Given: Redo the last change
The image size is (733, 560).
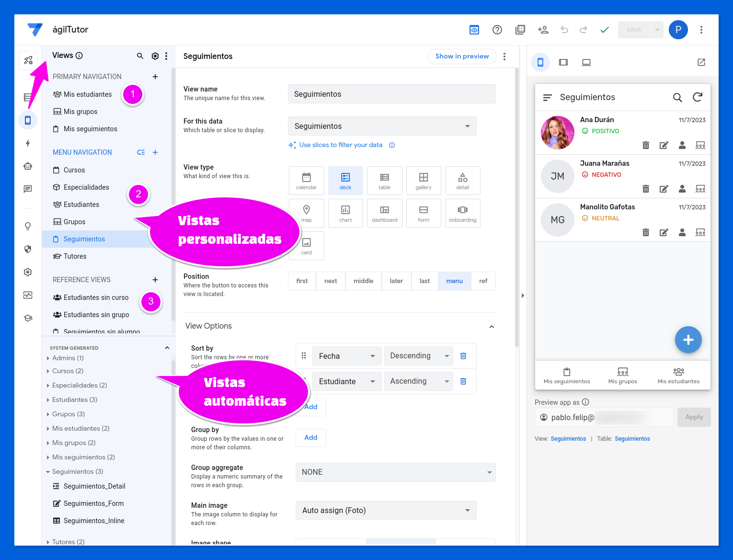Looking at the screenshot, I should click(584, 30).
